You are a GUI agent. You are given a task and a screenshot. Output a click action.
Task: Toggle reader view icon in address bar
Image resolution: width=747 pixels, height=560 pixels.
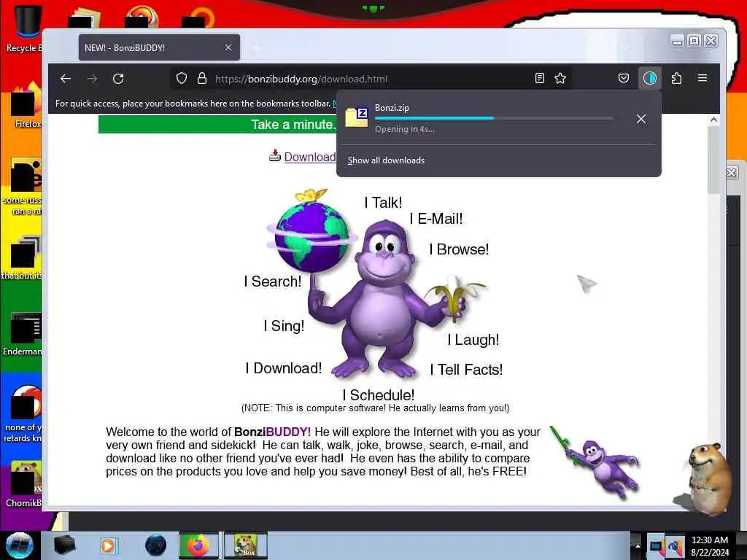539,79
